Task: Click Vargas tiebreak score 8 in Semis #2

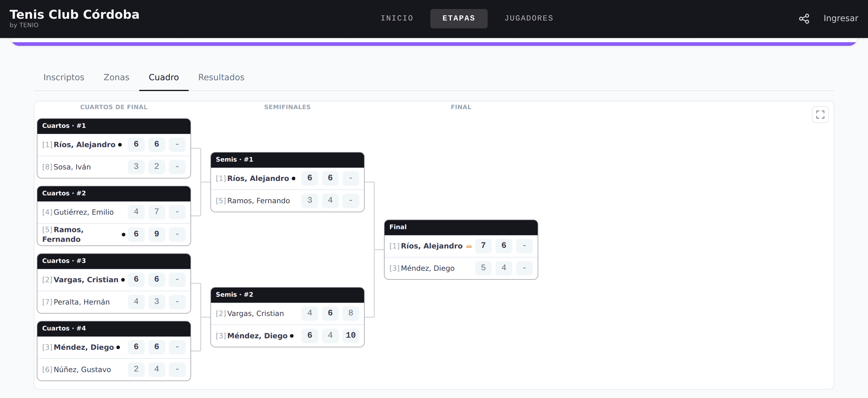Action: click(x=351, y=313)
